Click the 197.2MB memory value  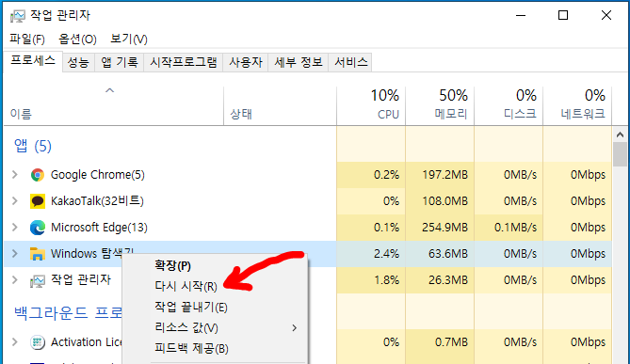point(445,175)
